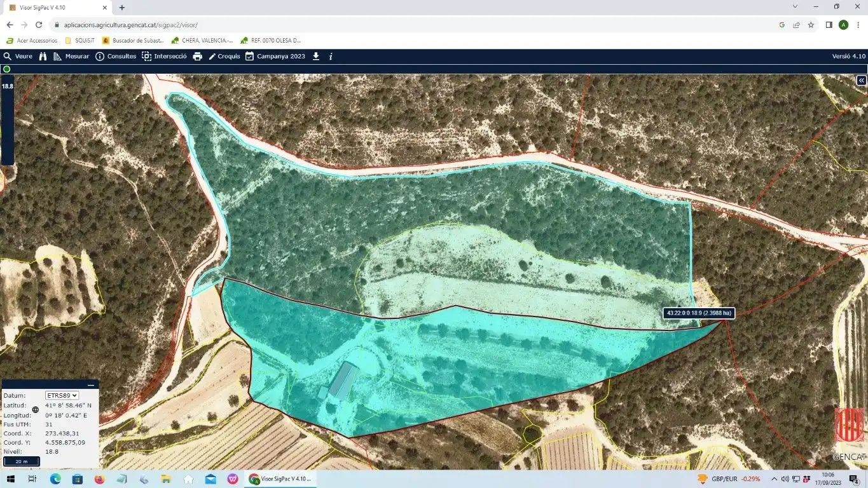The image size is (868, 488).
Task: Open the Buscador de Subast... bookmark
Action: (x=134, y=41)
